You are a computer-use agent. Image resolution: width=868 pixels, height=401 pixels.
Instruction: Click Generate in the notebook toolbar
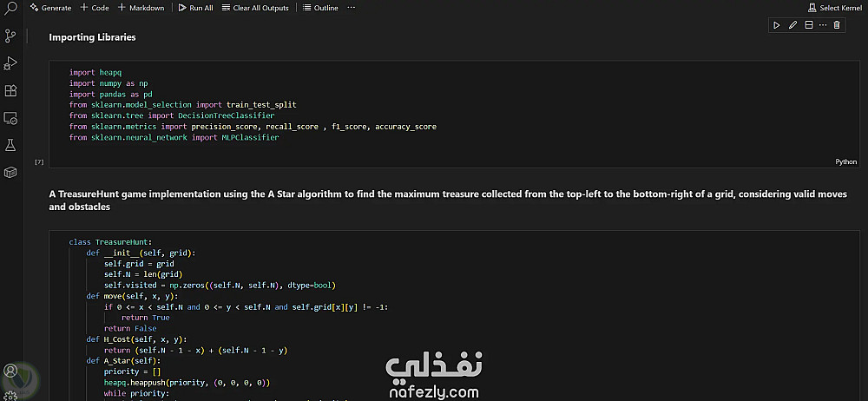point(51,8)
